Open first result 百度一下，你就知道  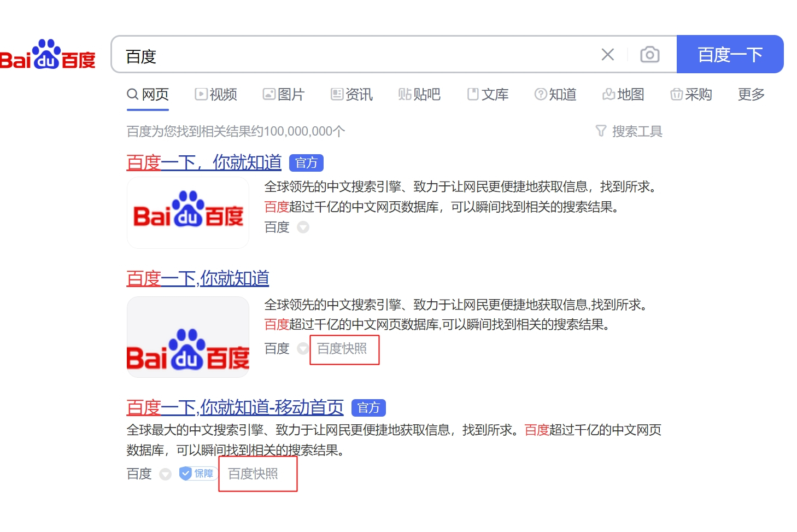click(204, 162)
